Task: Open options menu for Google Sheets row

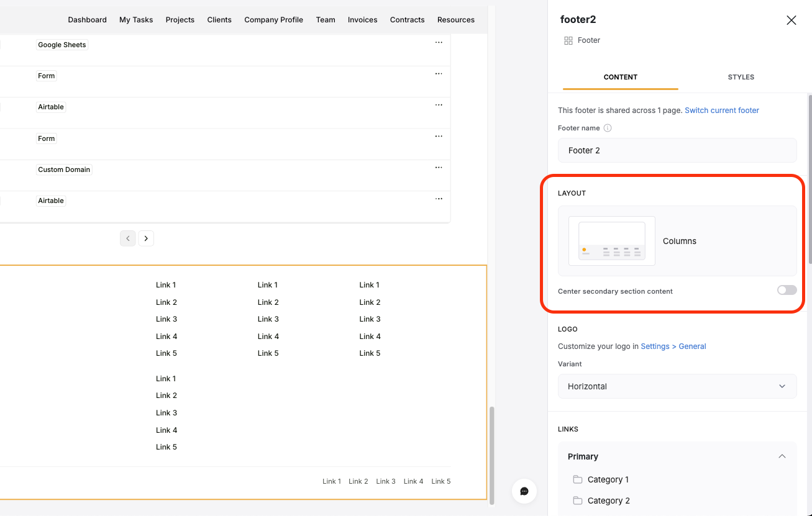Action: coord(439,43)
